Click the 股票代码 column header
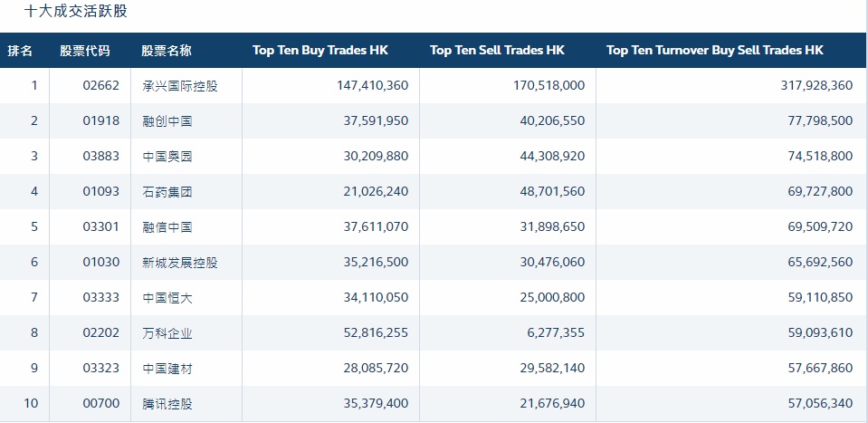The height and width of the screenshot is (423, 868). pos(85,51)
